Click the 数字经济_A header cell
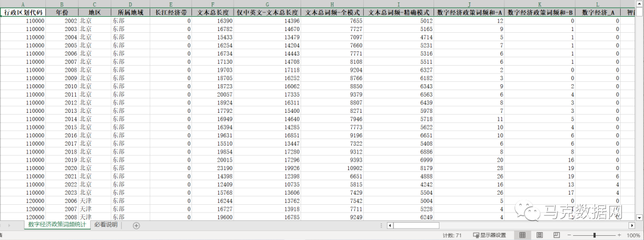This screenshot has height=240, width=644. (597, 13)
